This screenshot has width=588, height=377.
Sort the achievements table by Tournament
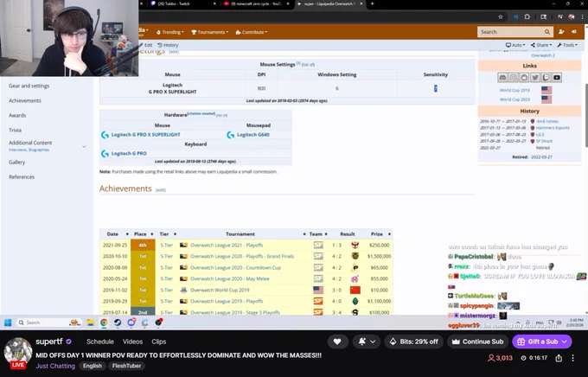[x=304, y=234]
